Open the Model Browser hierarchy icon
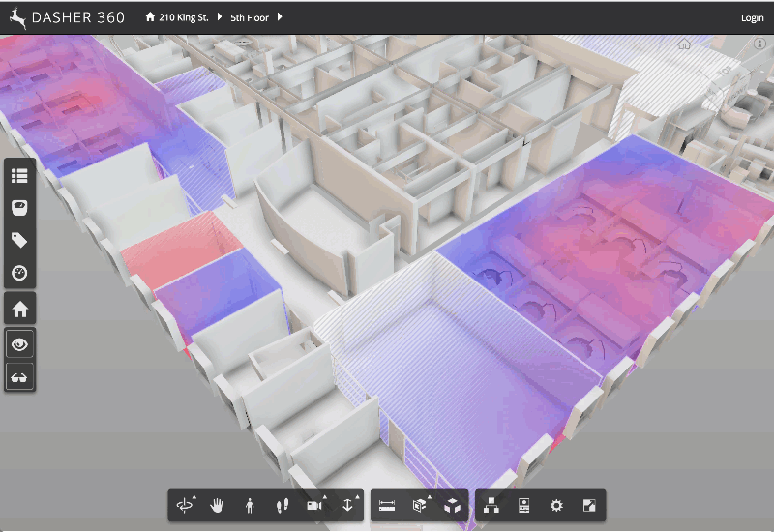 (491, 506)
